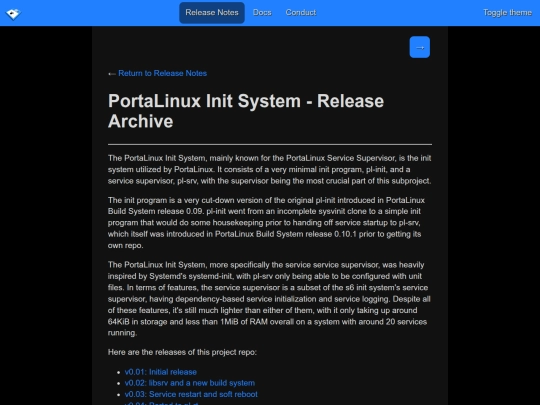Click the paragraph starting 'The init program is'
The height and width of the screenshot is (405, 540).
[266, 223]
